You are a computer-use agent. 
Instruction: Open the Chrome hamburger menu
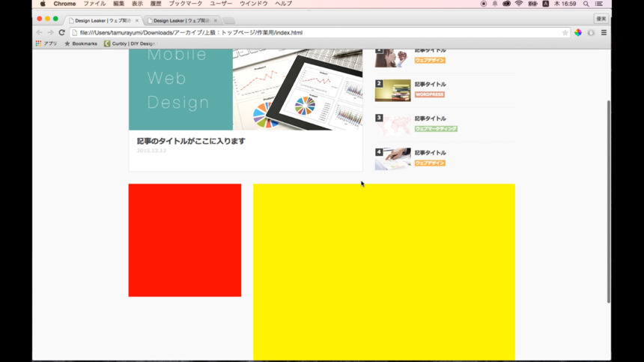[x=604, y=32]
